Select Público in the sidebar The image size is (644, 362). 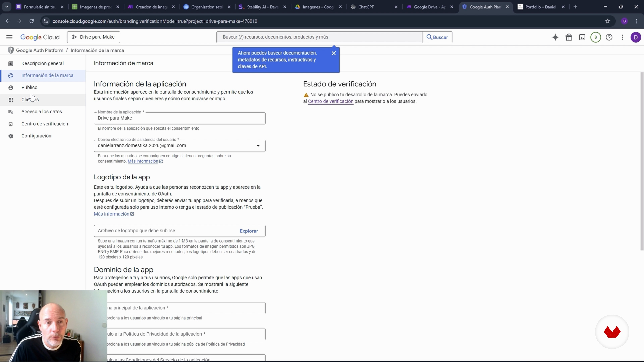coord(29,88)
